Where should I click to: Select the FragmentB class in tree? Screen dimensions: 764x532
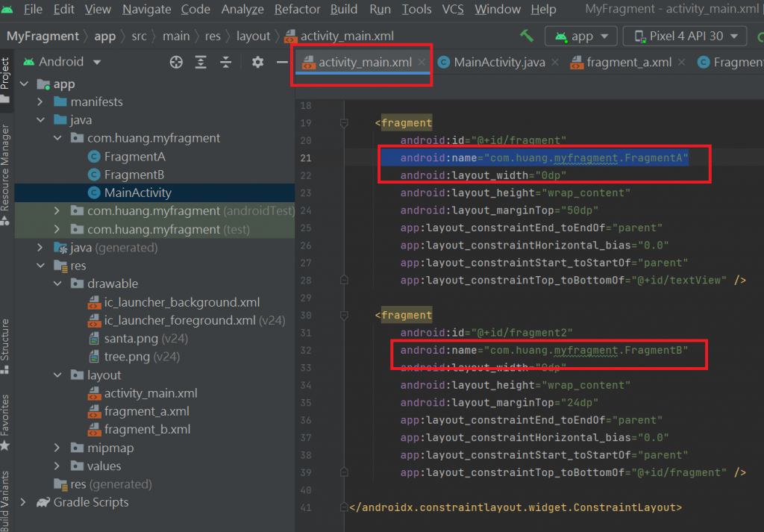click(x=125, y=175)
